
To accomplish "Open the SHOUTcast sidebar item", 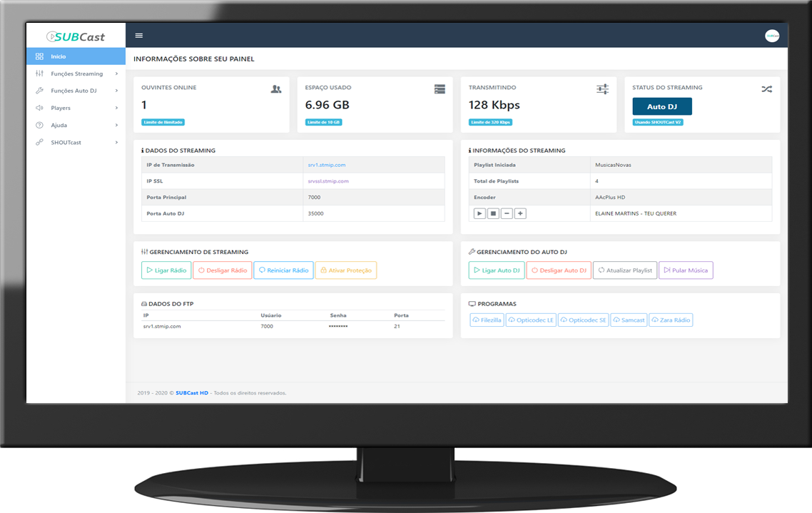I will point(76,143).
